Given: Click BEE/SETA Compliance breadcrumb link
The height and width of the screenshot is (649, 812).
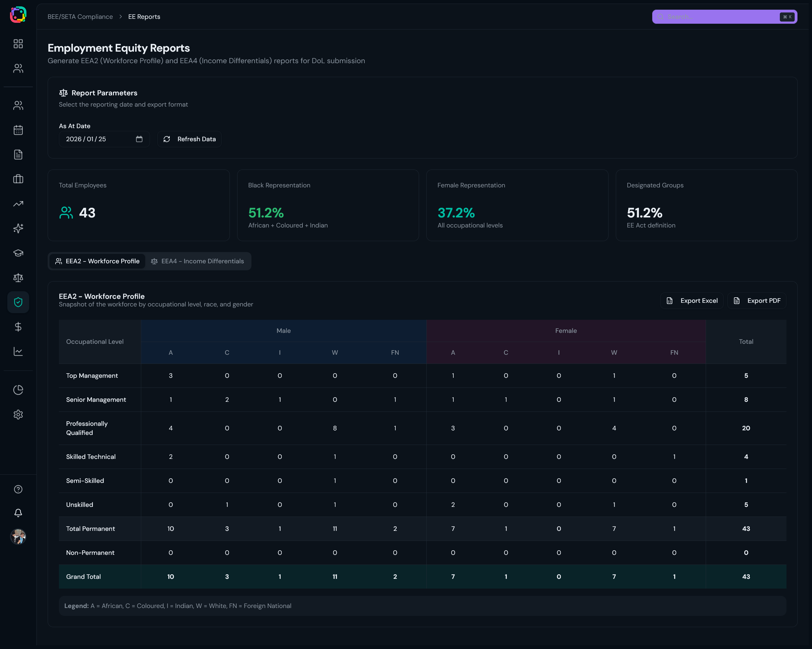Looking at the screenshot, I should tap(80, 17).
